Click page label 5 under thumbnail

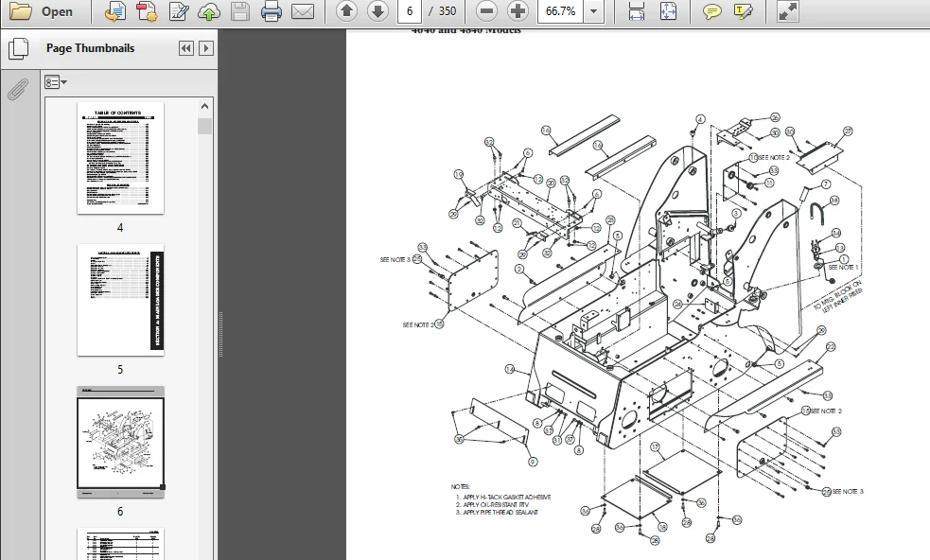120,370
